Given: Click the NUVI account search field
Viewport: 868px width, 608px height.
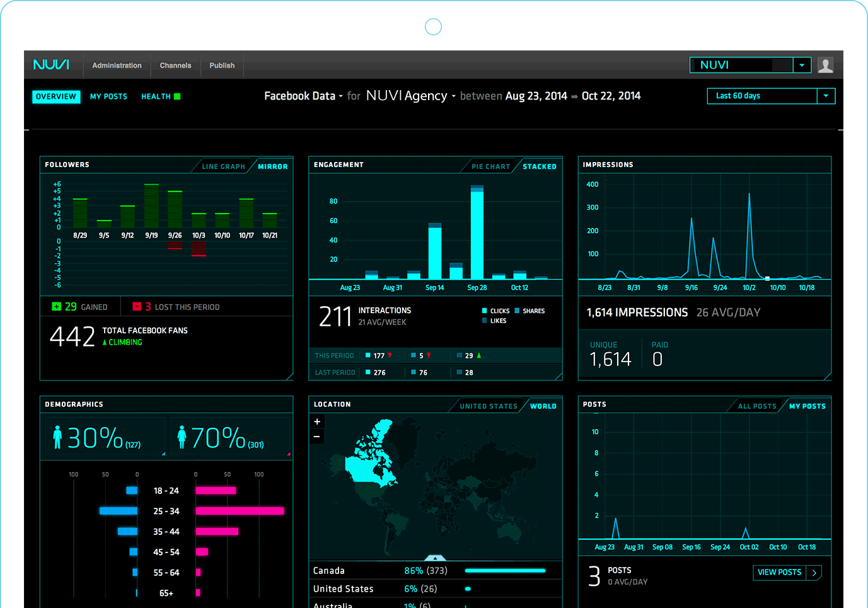Looking at the screenshot, I should pyautogui.click(x=741, y=65).
